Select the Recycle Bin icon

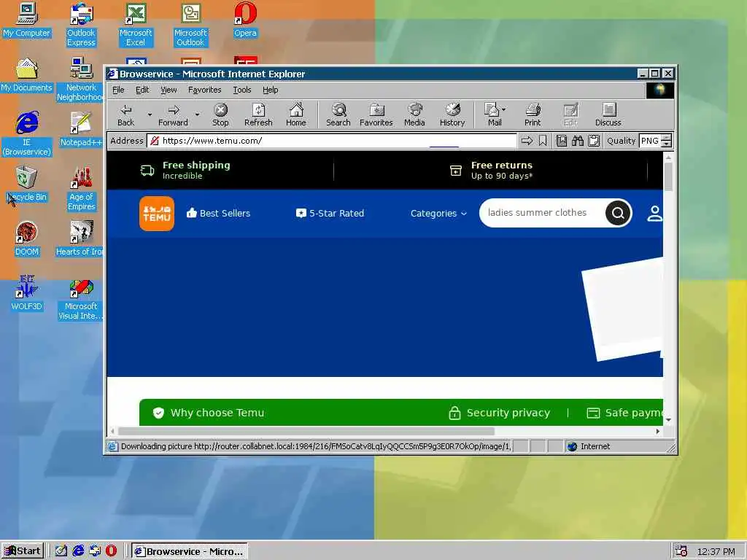point(27,184)
